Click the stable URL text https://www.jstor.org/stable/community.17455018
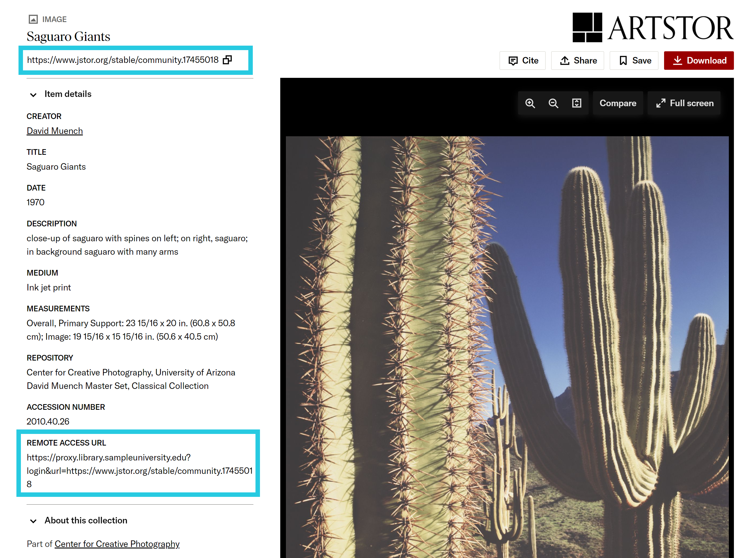The width and height of the screenshot is (756, 558). [123, 60]
